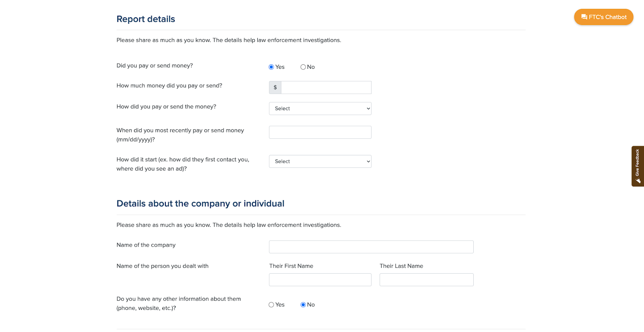Click the 'Details about the company or individual' heading
Image resolution: width=644 pixels, height=332 pixels.
click(x=200, y=204)
